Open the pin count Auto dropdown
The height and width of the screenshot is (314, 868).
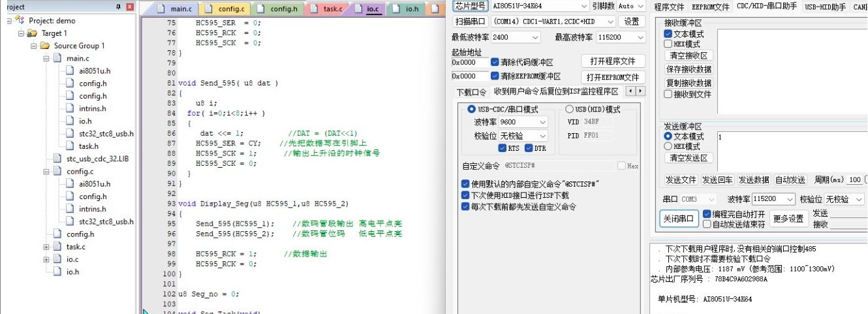point(641,6)
